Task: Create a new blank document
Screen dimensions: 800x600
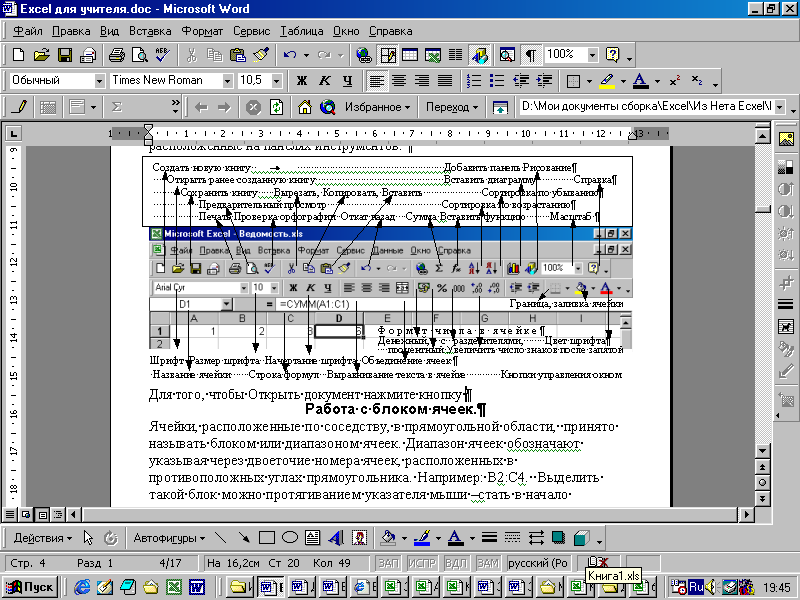Action: tap(18, 55)
